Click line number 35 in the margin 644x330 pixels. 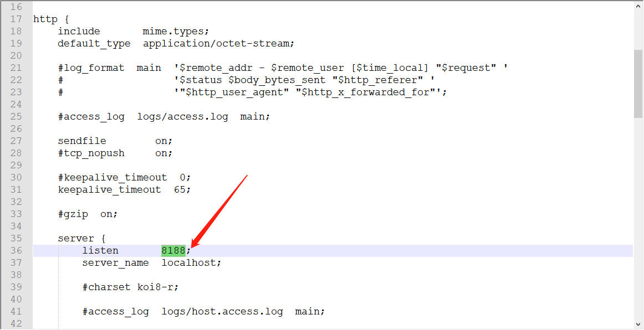[16, 239]
